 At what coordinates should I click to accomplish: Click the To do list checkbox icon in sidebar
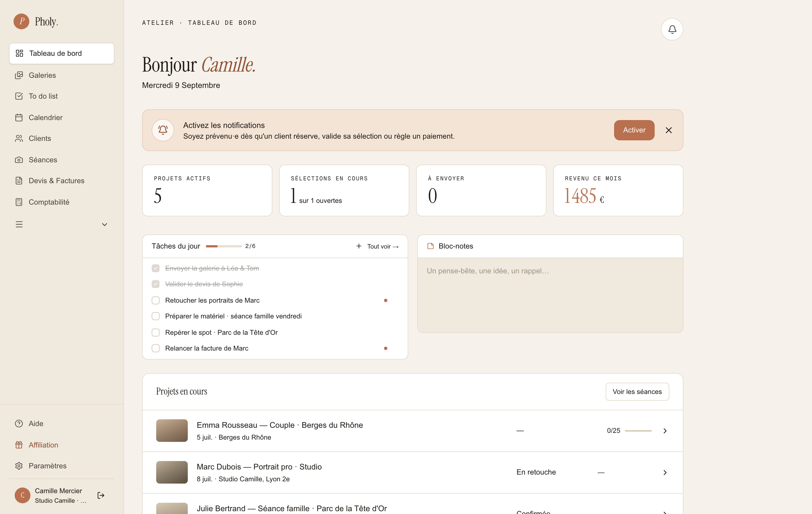19,96
